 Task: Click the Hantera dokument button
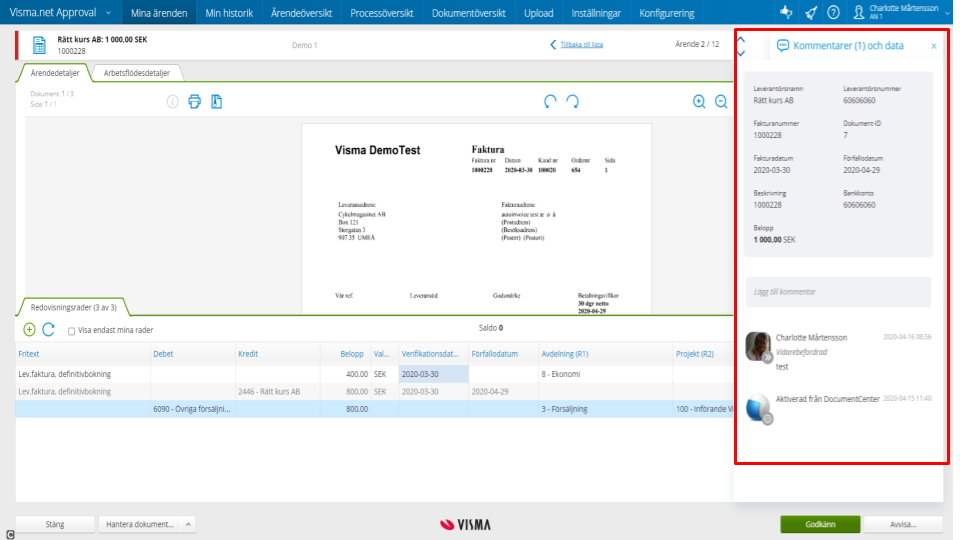pos(140,524)
